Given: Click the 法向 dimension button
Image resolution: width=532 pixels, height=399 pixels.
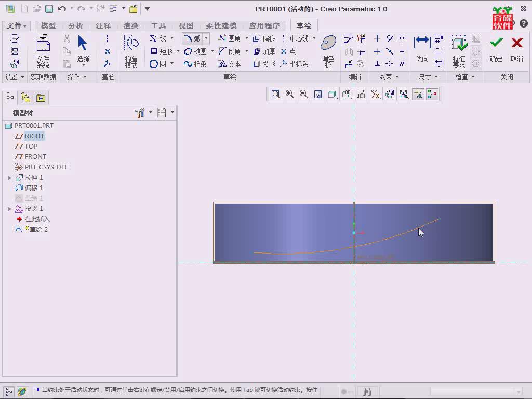Looking at the screenshot, I should [x=422, y=49].
